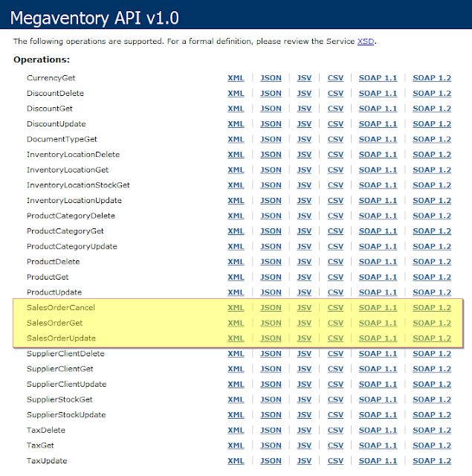Open CSV link for DiscountDelete
472x476 pixels.
(x=335, y=93)
